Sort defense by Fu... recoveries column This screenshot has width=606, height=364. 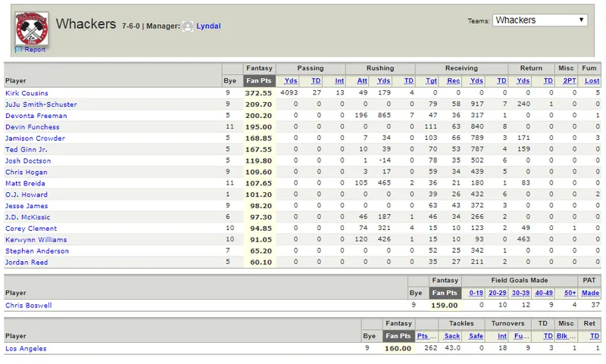(x=521, y=336)
